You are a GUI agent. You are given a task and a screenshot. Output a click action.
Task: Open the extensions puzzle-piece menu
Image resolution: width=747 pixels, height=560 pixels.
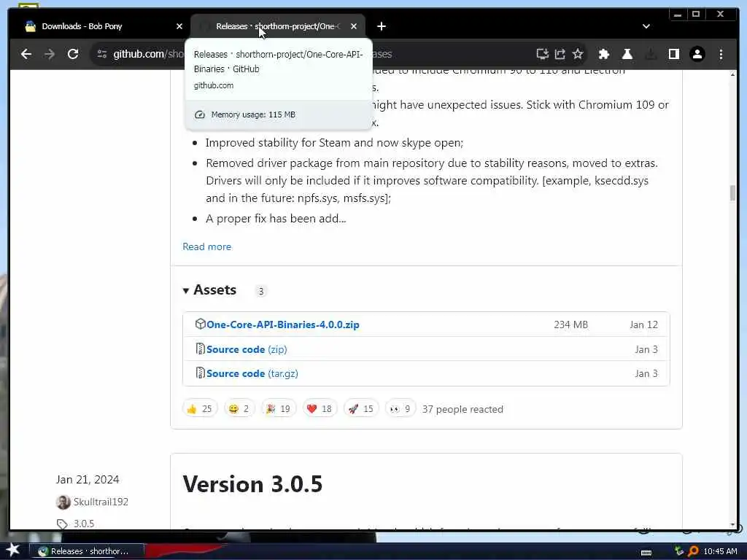604,54
